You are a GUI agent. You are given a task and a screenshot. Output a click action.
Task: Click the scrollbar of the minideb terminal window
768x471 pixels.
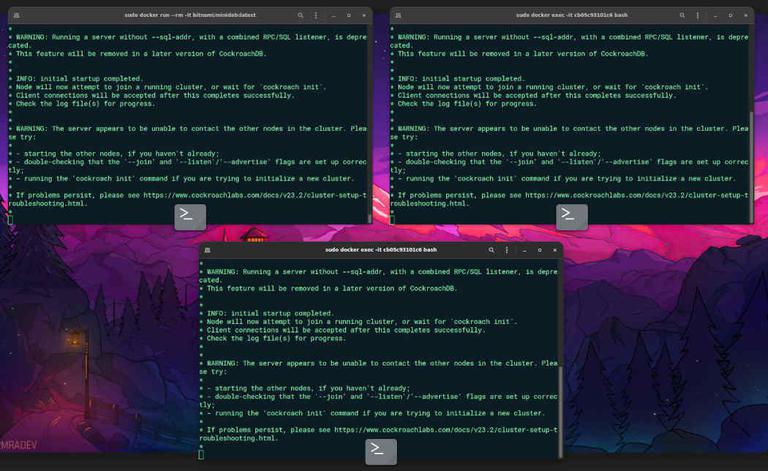[x=370, y=218]
